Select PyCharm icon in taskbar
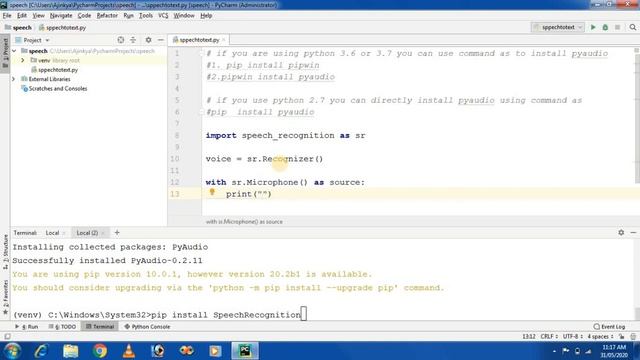Viewport: 640px width, 360px height. tap(245, 351)
